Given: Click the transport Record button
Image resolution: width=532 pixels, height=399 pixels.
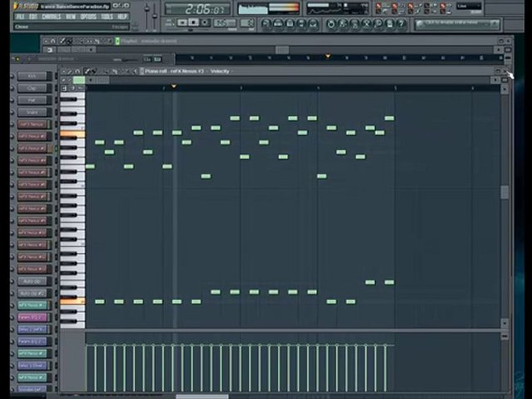Looking at the screenshot, I should (x=204, y=23).
